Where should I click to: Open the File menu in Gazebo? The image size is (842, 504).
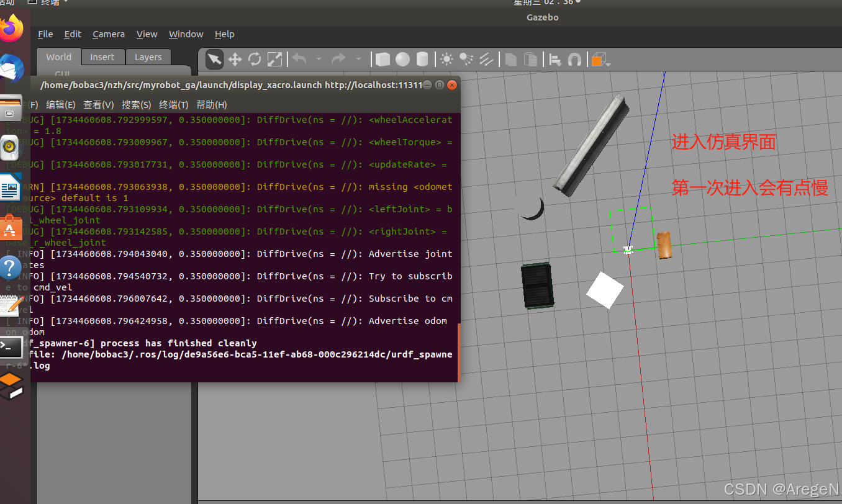point(45,34)
